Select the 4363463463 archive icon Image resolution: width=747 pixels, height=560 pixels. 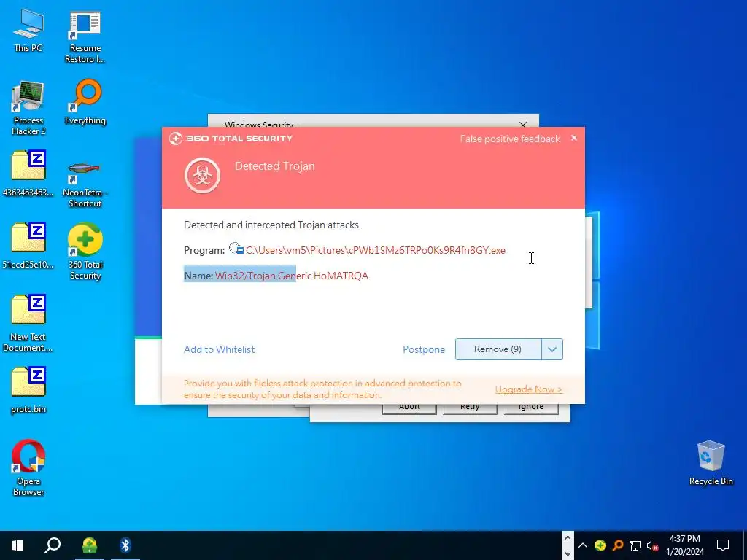(x=28, y=174)
